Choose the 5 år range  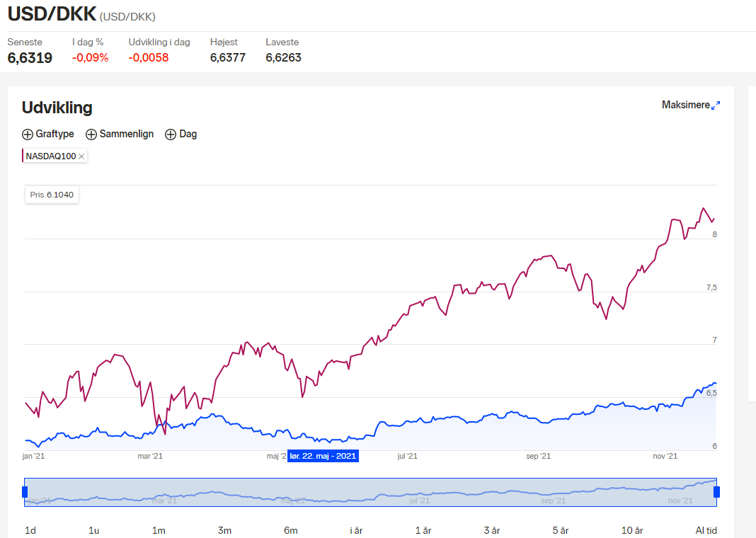[x=560, y=530]
